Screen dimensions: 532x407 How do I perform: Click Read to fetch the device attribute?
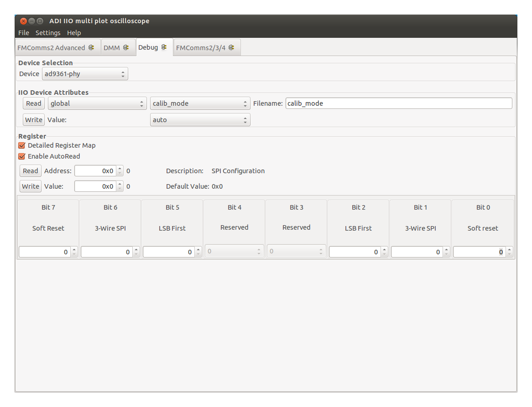click(x=33, y=103)
